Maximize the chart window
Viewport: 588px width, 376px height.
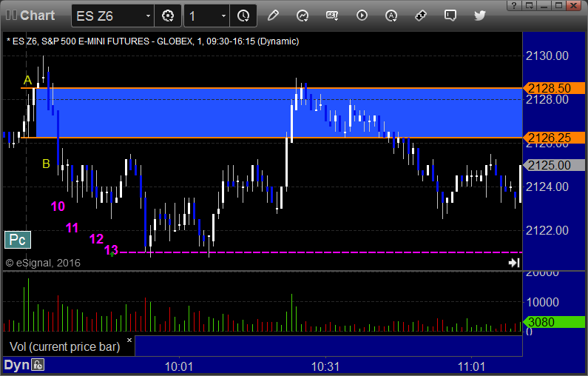[558, 5]
